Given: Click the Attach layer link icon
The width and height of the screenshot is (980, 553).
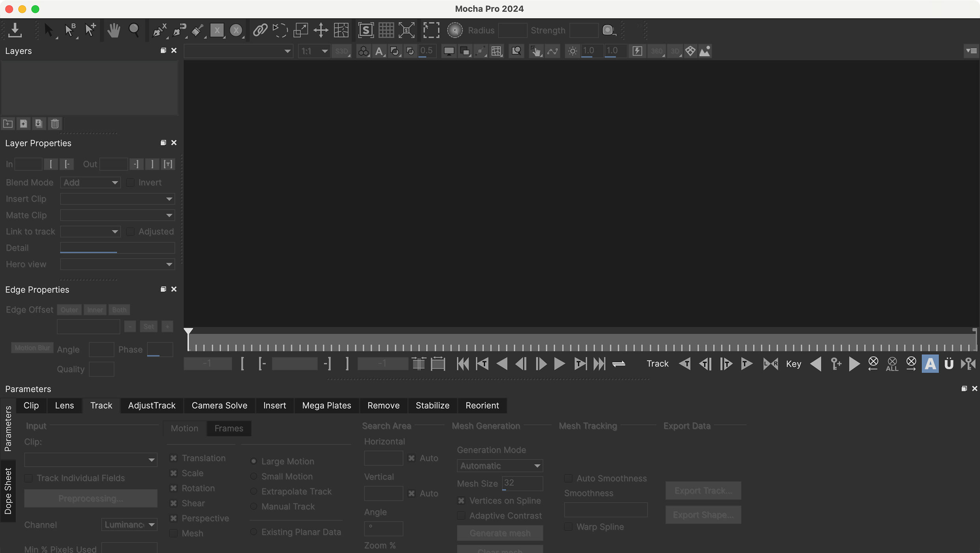Looking at the screenshot, I should pos(260,30).
